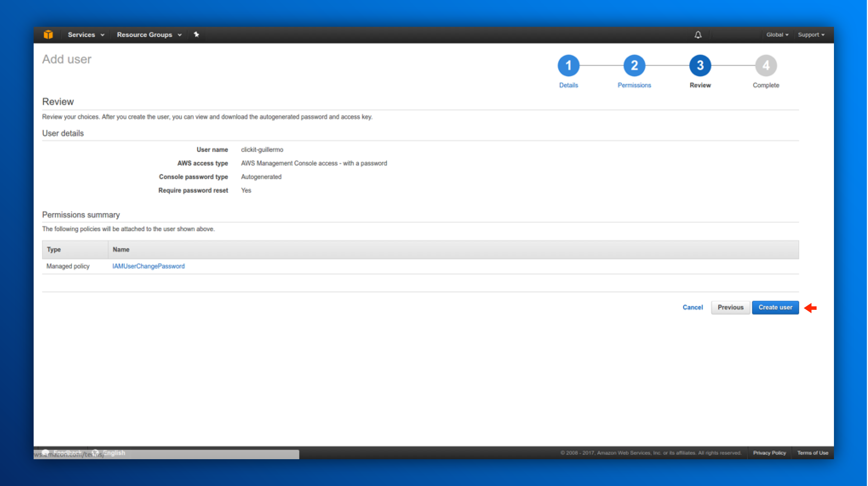Expand the Resource Groups menu
This screenshot has width=868, height=486.
[149, 35]
